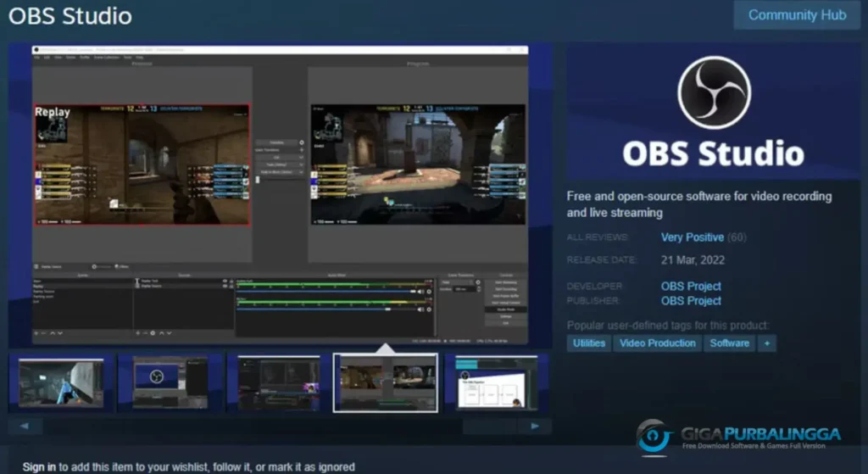Viewport: 868px width, 474px height.
Task: Show the presentation slide screenshot thumbnail
Action: pyautogui.click(x=496, y=382)
